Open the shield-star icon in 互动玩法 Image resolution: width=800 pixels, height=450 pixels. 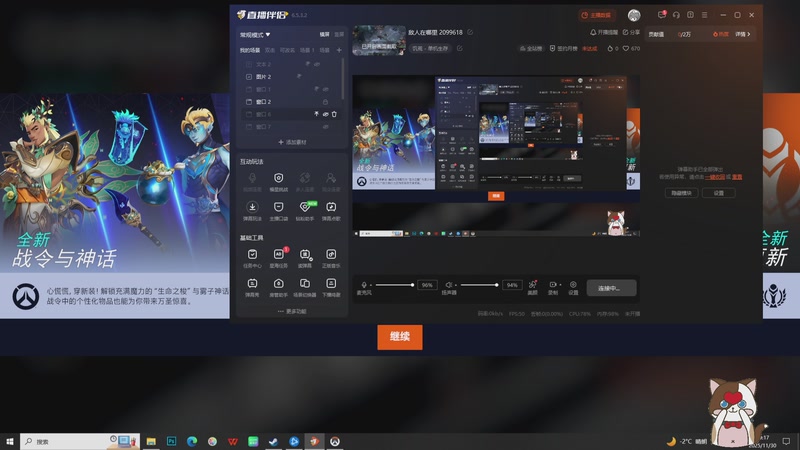(279, 178)
